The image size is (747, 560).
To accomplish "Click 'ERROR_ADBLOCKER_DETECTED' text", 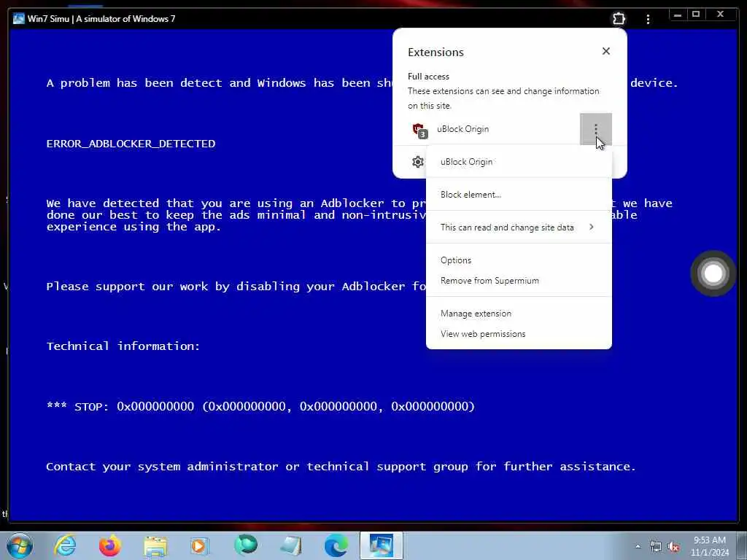I will pos(131,144).
